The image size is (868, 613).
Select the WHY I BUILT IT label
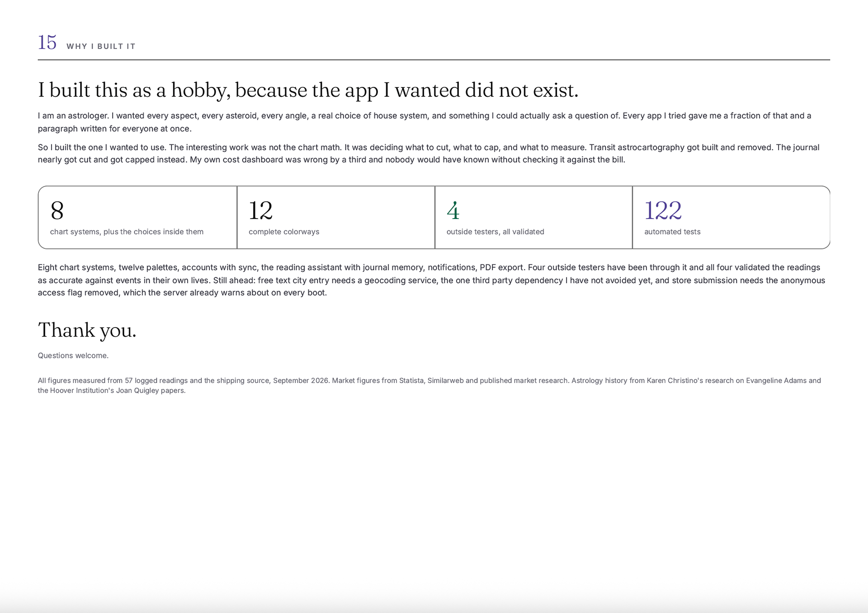coord(101,46)
